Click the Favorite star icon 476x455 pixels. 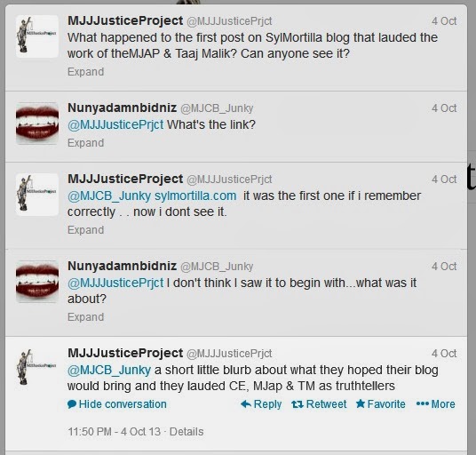coord(361,403)
